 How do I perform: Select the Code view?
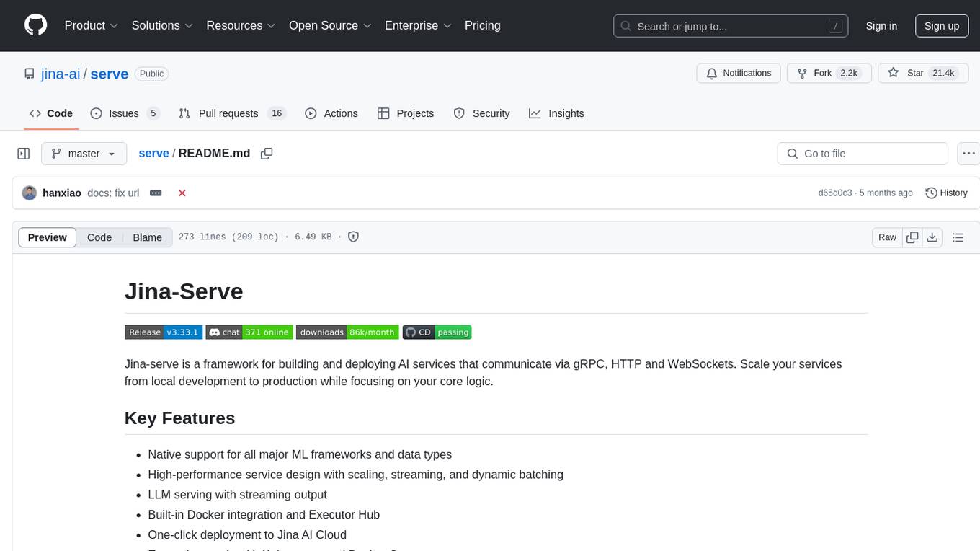[x=99, y=237]
